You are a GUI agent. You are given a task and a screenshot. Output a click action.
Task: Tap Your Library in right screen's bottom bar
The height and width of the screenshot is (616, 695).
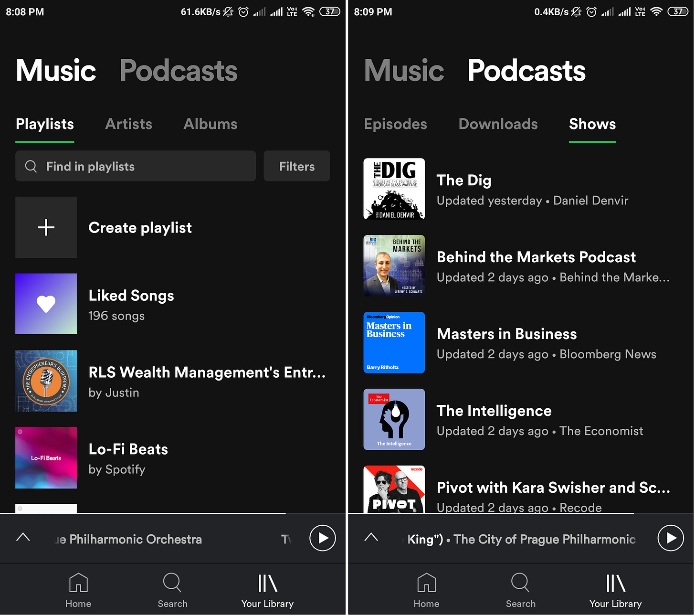615,590
